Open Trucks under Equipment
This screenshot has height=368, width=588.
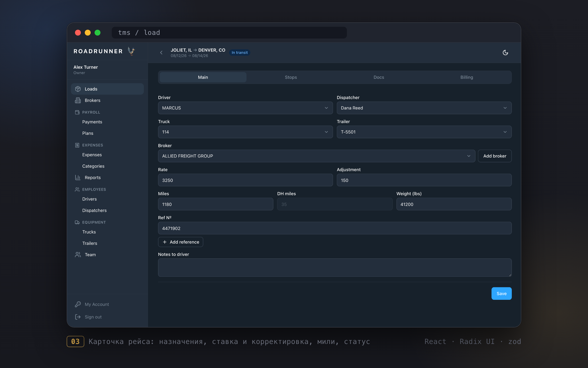click(89, 232)
